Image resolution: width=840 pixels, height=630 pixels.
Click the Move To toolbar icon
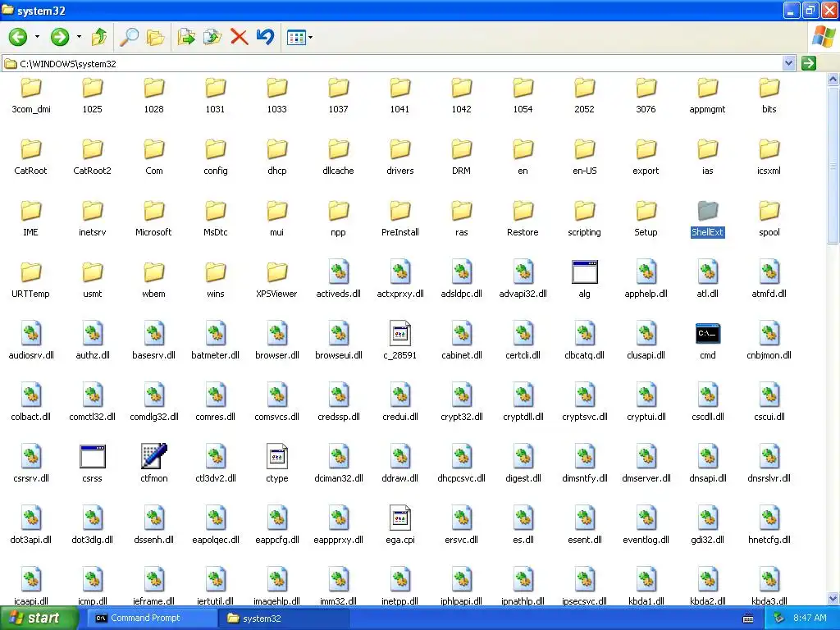tap(186, 37)
